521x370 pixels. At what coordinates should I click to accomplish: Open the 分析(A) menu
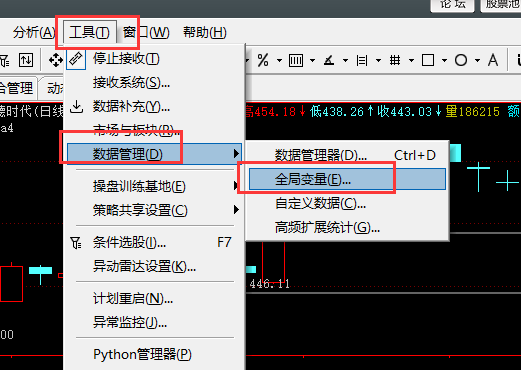[34, 32]
